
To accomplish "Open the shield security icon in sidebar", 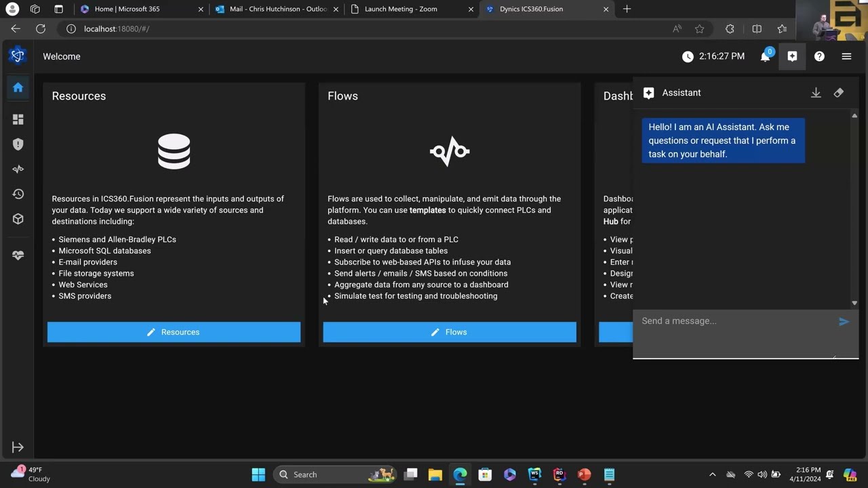I will point(18,144).
